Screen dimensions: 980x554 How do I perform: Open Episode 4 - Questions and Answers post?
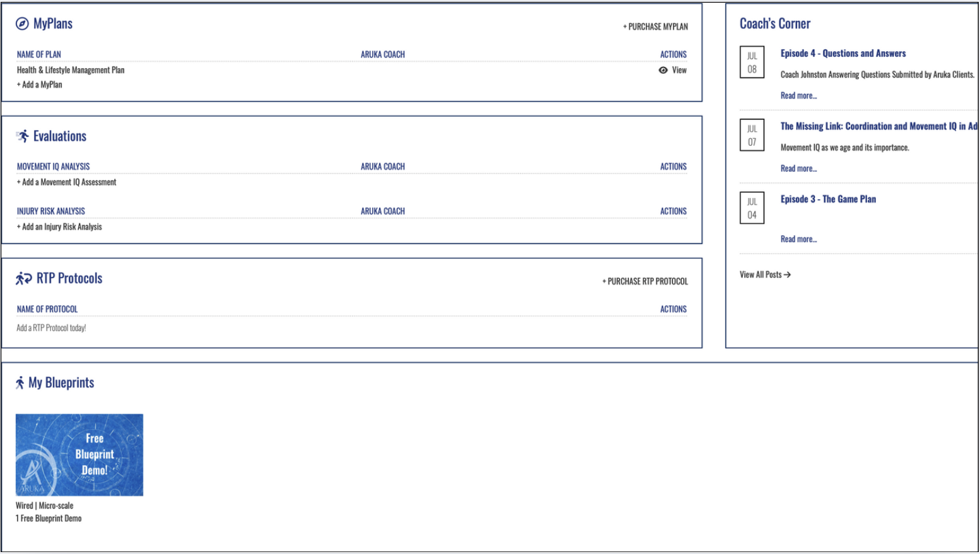click(x=843, y=54)
